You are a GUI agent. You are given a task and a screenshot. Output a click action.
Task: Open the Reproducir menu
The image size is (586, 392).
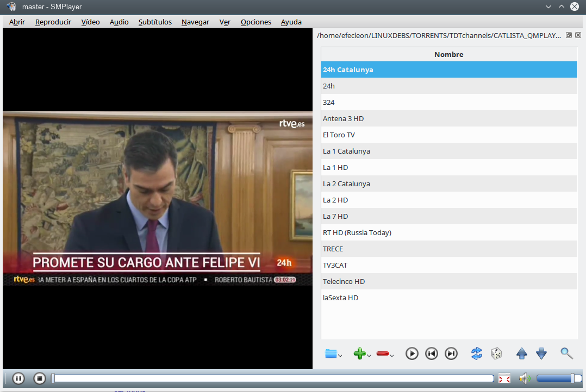53,22
